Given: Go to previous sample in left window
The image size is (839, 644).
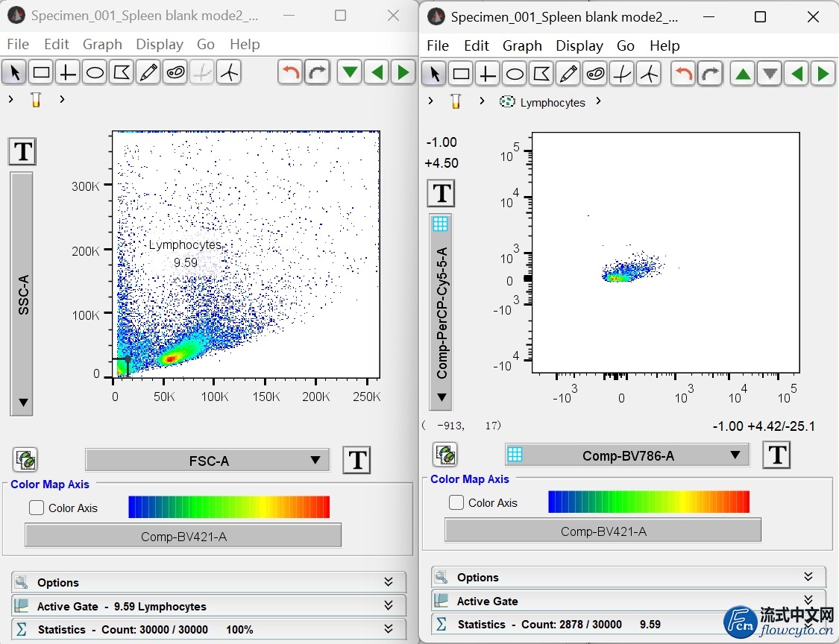Looking at the screenshot, I should point(377,72).
